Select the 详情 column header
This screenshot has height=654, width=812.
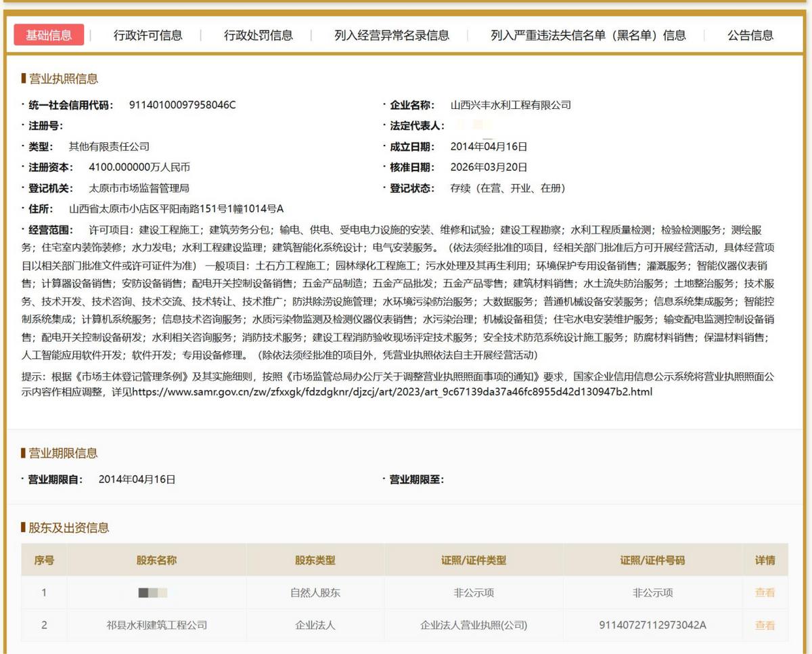[767, 560]
